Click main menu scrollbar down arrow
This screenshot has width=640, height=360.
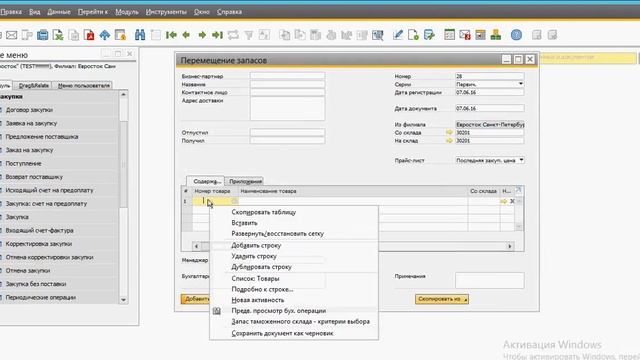point(123,300)
